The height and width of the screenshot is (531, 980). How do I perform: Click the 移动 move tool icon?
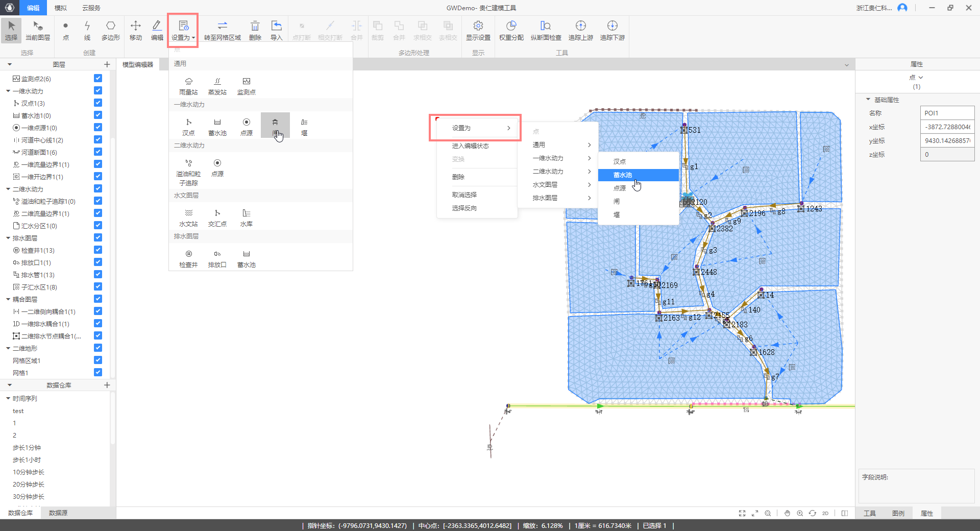tap(136, 30)
